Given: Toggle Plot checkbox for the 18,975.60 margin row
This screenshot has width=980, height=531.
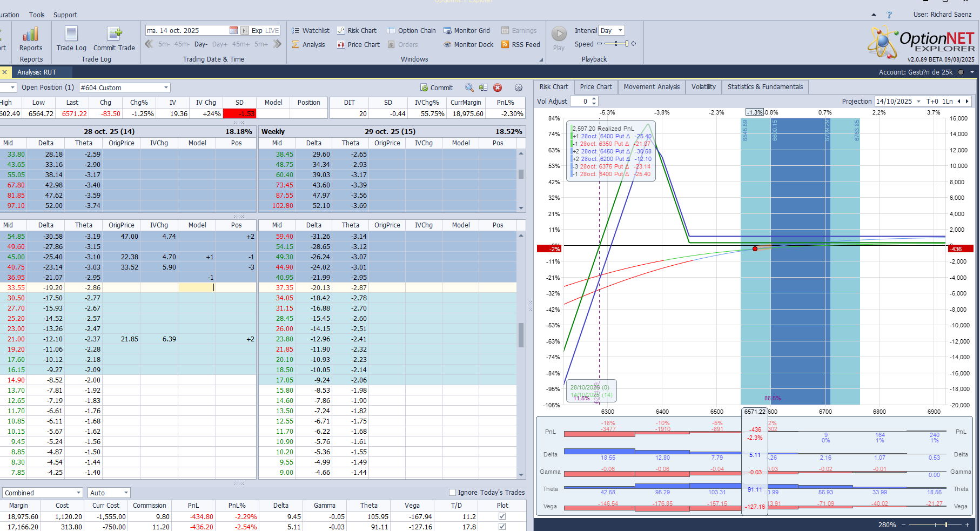Looking at the screenshot, I should point(502,516).
